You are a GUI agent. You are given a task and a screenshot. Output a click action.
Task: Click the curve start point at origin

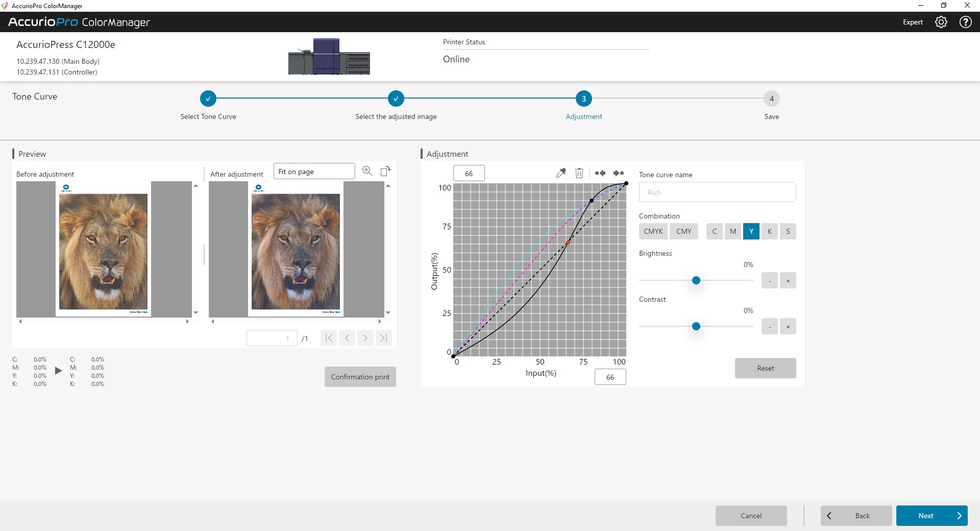click(453, 356)
